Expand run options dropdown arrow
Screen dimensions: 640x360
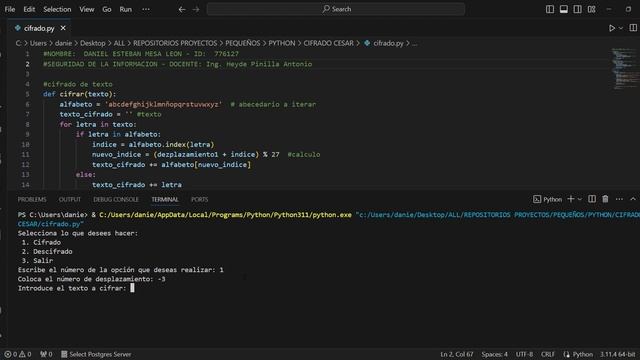(x=621, y=28)
